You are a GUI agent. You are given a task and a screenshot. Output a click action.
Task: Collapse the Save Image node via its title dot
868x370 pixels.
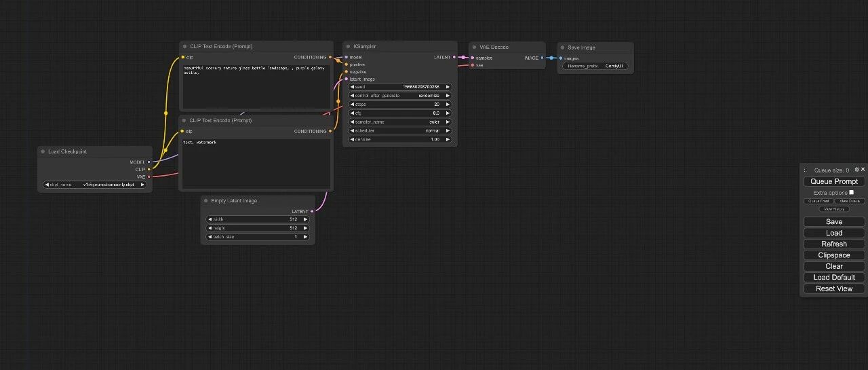[562, 48]
